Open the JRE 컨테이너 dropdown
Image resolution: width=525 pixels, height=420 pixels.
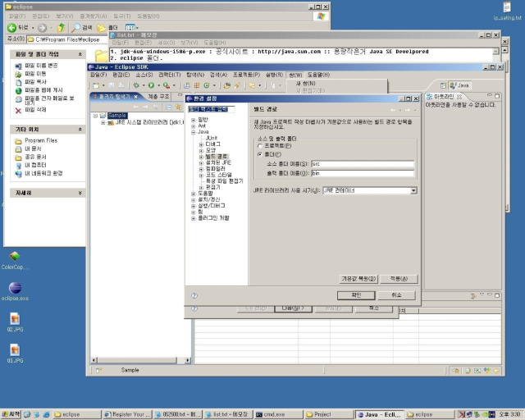413,190
